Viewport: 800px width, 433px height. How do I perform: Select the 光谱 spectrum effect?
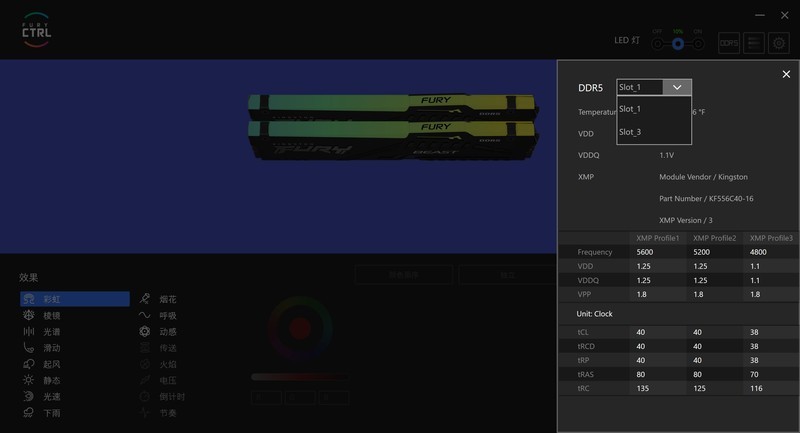[x=42, y=332]
